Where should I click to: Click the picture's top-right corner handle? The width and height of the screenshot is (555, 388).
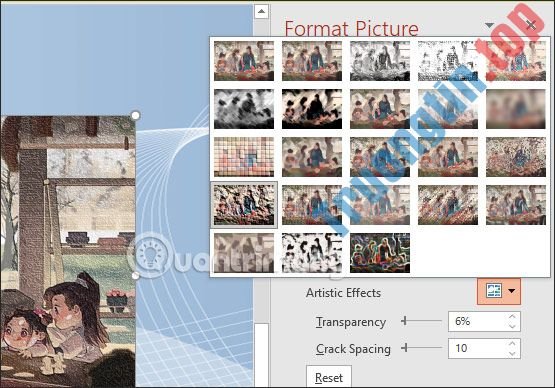pos(136,115)
